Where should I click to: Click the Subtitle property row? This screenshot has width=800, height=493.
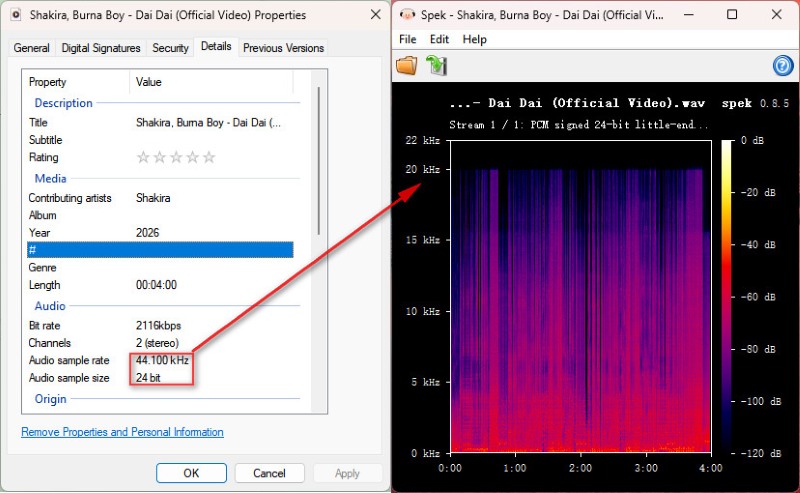click(160, 140)
